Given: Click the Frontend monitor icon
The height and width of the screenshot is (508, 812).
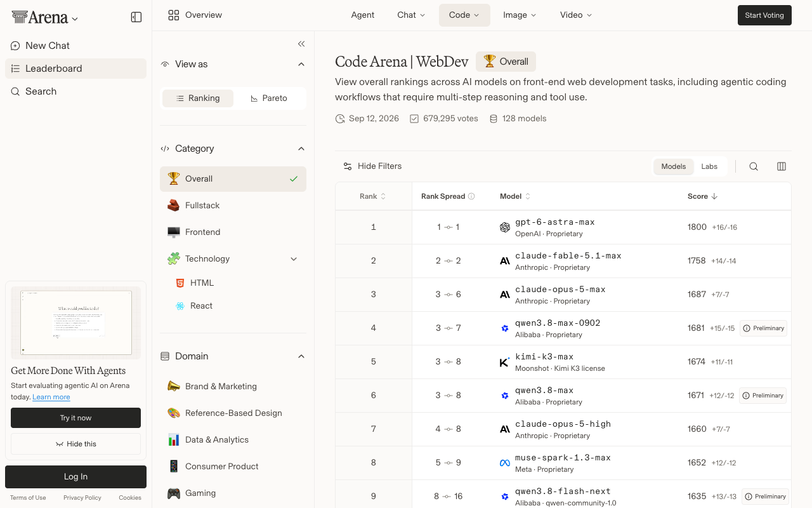Looking at the screenshot, I should (x=174, y=232).
